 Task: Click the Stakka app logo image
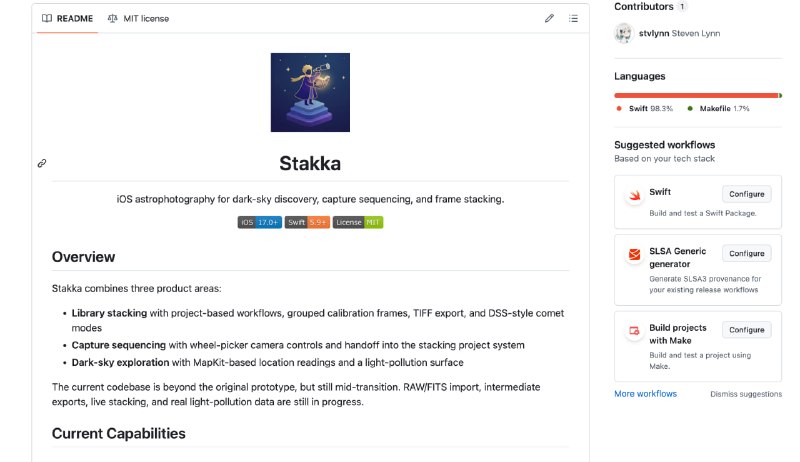click(x=310, y=92)
